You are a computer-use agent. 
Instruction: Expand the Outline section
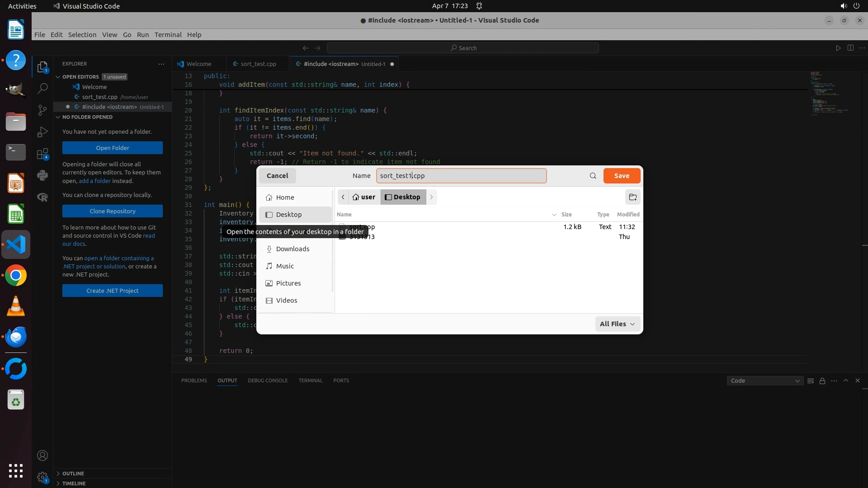point(73,474)
